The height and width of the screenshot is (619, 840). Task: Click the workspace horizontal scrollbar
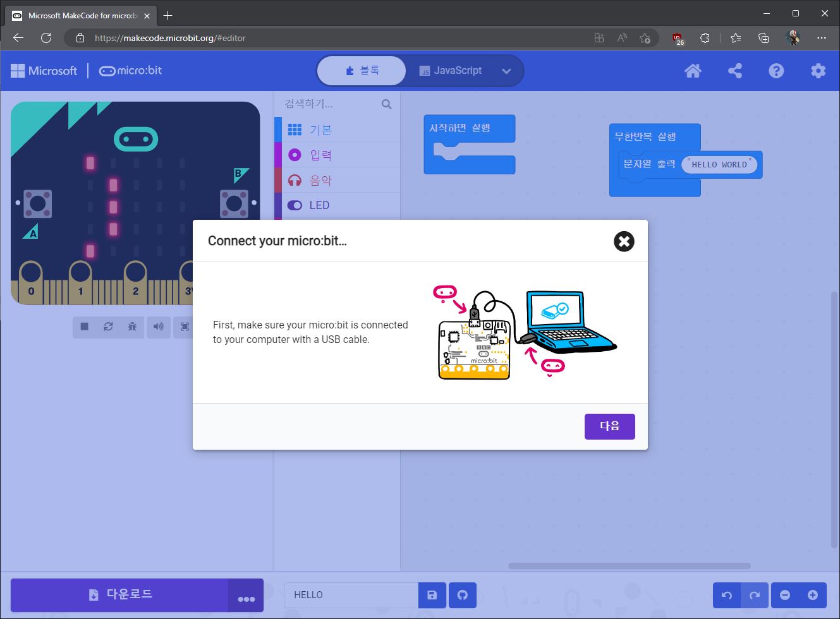(x=630, y=566)
